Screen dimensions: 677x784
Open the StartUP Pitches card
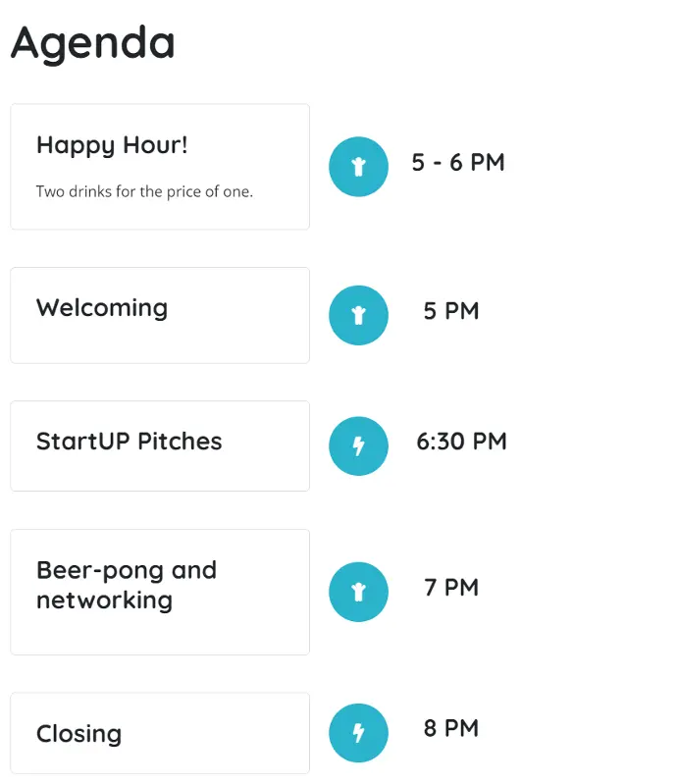(160, 446)
